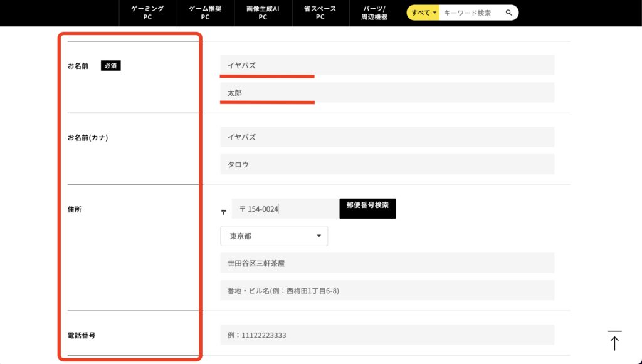Click the magnifier search icon
642x364 pixels.
508,13
